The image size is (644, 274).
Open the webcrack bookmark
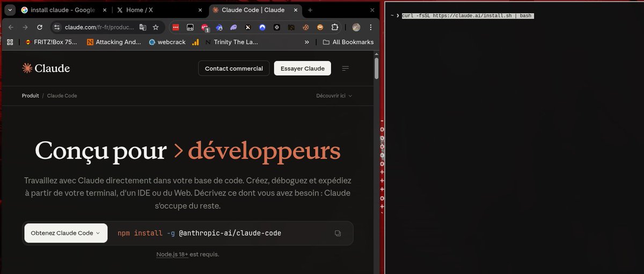(167, 42)
